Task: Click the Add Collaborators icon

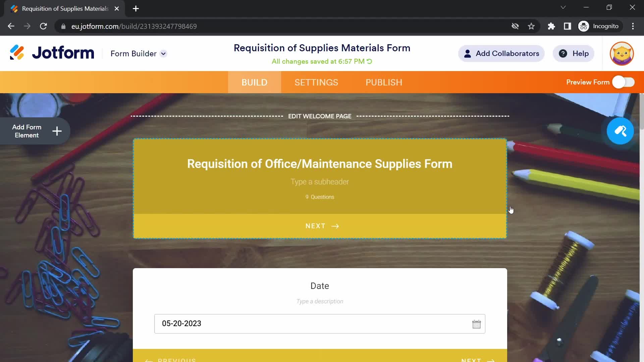Action: 467,54
